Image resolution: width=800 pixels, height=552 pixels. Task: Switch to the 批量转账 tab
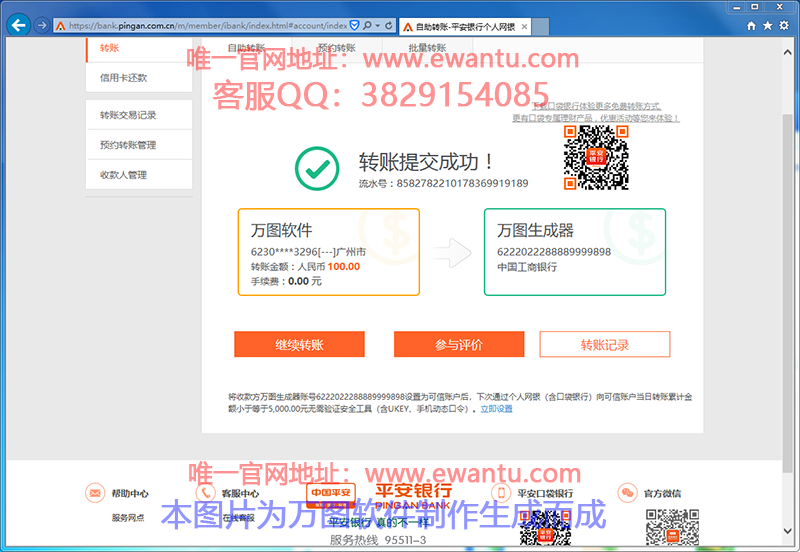tap(428, 48)
